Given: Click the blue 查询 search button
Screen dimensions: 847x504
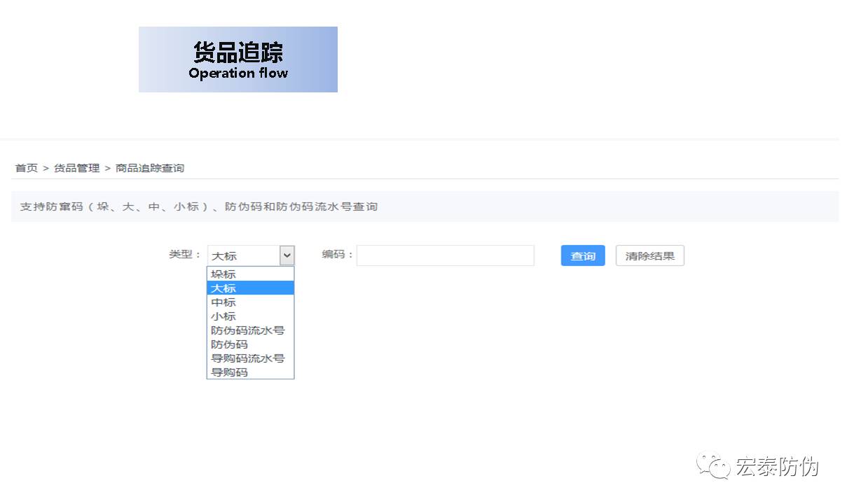Looking at the screenshot, I should 582,255.
